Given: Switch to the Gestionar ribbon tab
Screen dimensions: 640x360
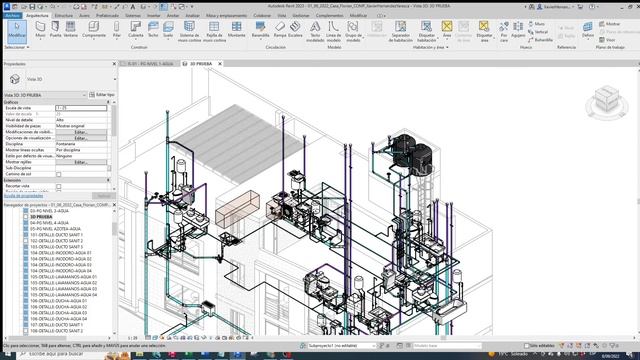Looking at the screenshot, I should point(301,16).
